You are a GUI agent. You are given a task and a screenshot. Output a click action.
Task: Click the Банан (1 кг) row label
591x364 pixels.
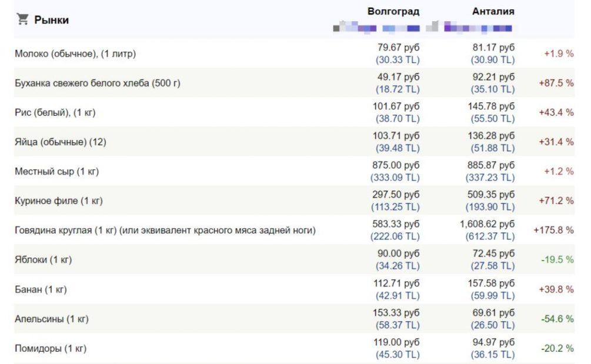tap(41, 289)
